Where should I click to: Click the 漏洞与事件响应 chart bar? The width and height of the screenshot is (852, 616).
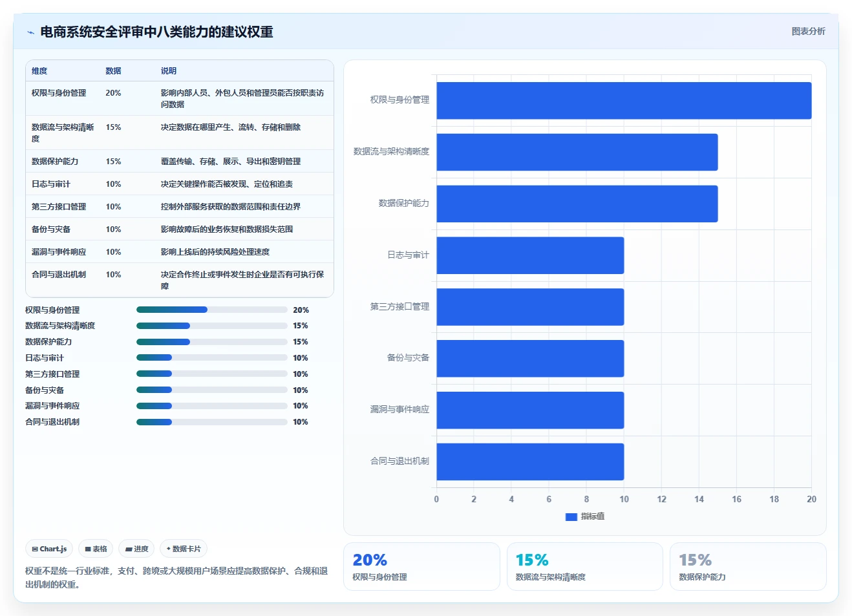pos(530,410)
